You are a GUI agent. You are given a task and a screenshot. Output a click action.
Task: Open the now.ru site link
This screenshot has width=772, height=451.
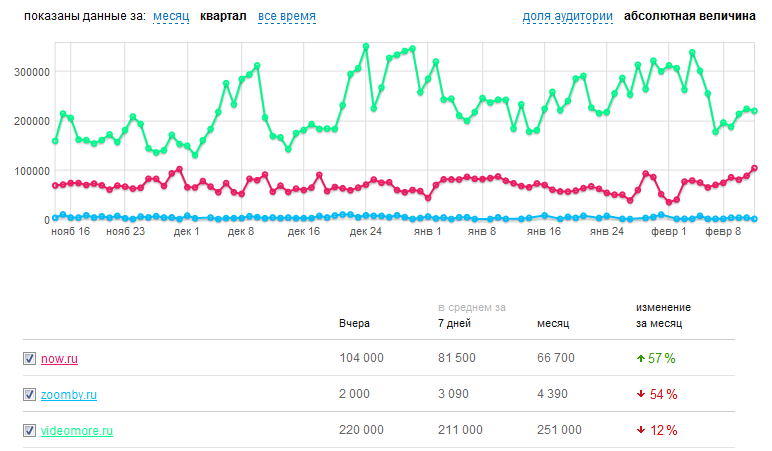pyautogui.click(x=58, y=358)
